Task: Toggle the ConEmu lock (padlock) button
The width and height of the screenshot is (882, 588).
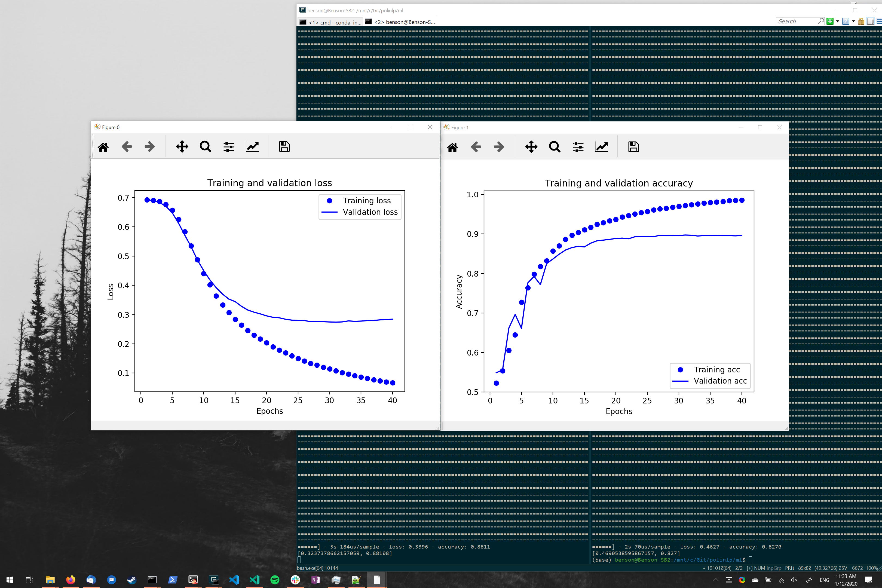Action: click(x=861, y=22)
